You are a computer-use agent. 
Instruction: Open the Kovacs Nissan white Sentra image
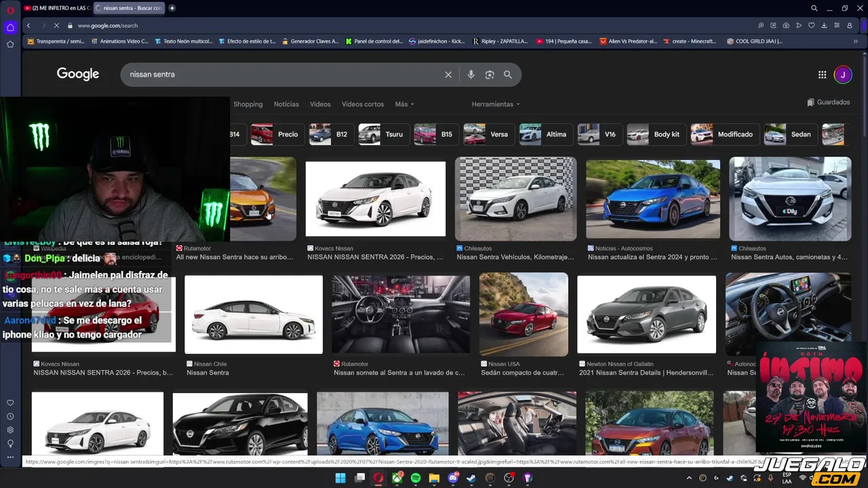(376, 199)
